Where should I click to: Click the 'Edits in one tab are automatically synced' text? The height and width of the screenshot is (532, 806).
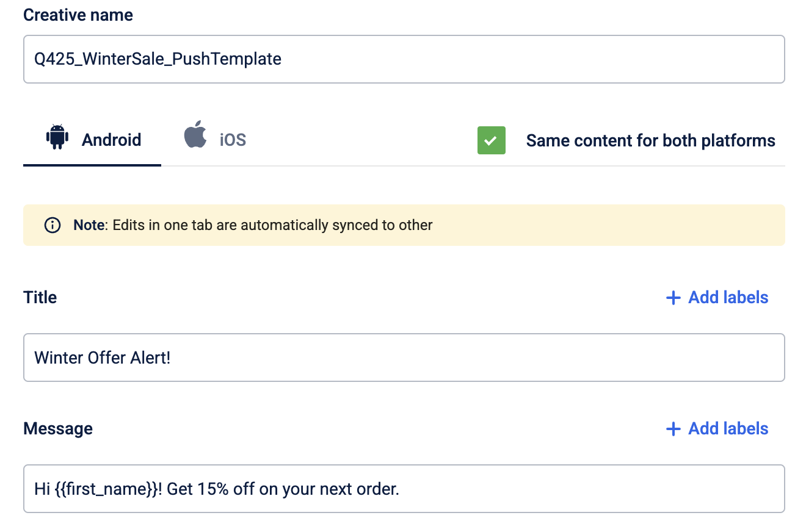(x=272, y=225)
